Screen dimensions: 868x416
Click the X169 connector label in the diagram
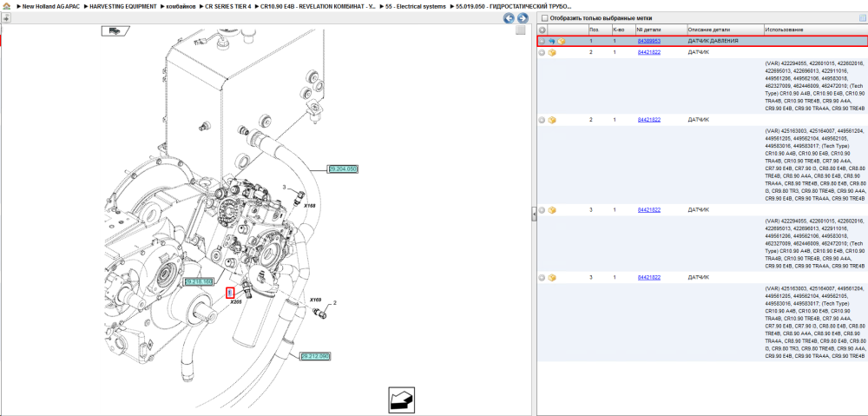click(x=315, y=300)
